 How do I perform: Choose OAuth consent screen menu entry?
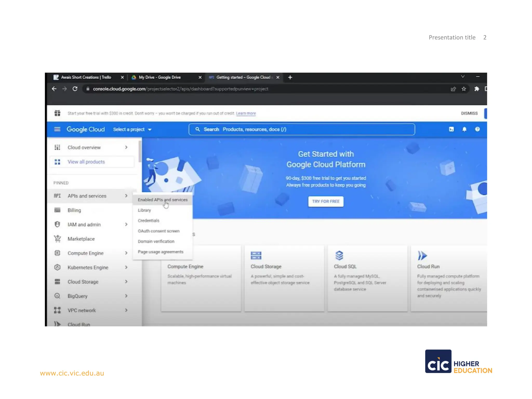(x=158, y=231)
